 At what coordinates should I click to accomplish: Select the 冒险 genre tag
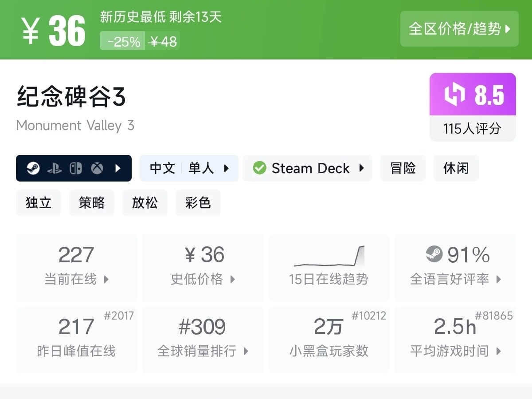pos(403,168)
